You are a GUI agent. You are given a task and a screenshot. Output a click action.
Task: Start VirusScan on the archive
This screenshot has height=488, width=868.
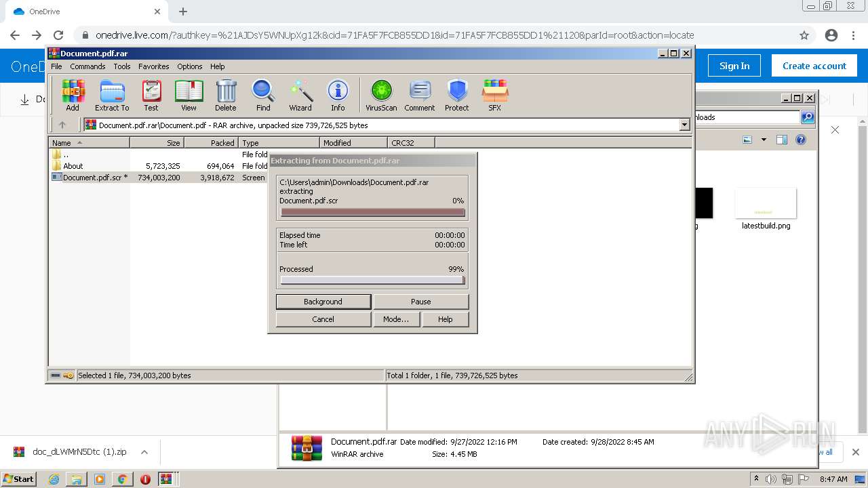pyautogui.click(x=381, y=95)
